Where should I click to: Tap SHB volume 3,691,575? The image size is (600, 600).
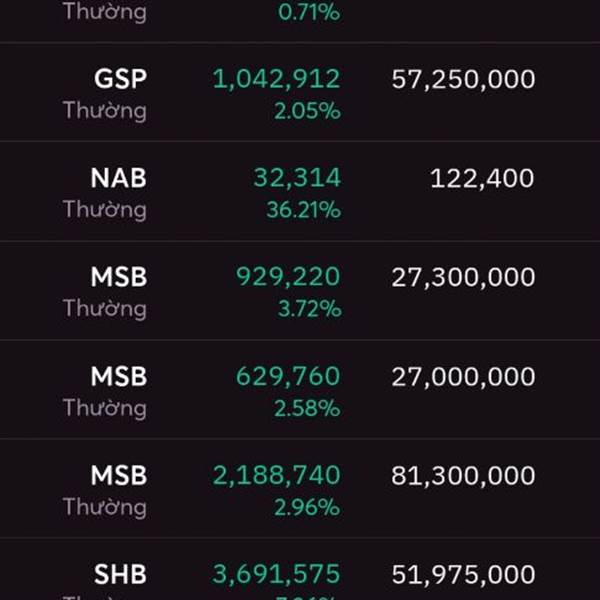pyautogui.click(x=276, y=574)
